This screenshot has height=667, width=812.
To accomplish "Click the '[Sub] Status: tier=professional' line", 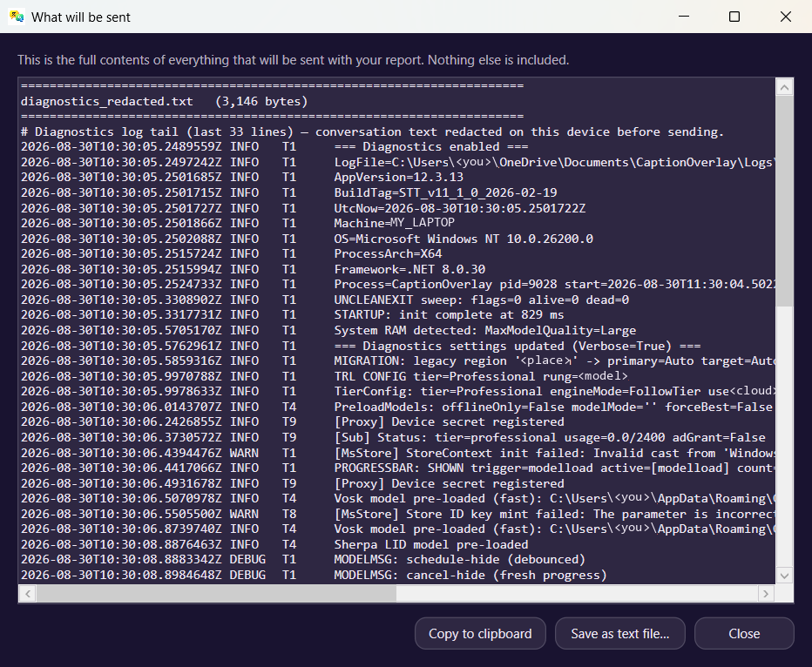I will [x=393, y=438].
